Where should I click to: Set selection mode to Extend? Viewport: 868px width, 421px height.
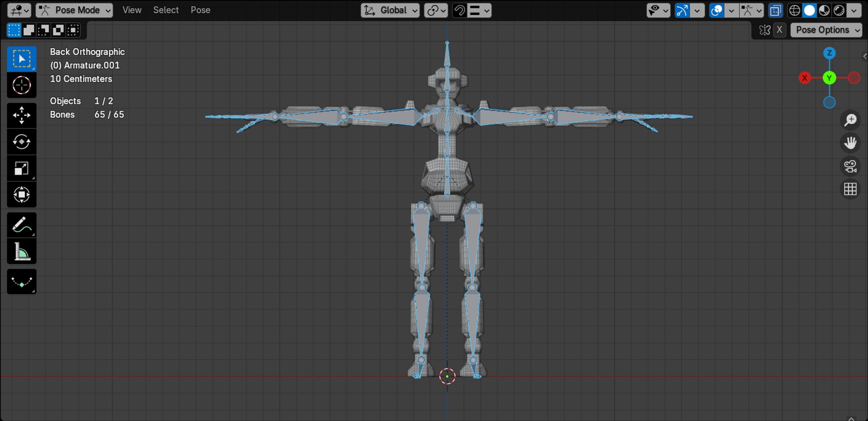[x=28, y=30]
